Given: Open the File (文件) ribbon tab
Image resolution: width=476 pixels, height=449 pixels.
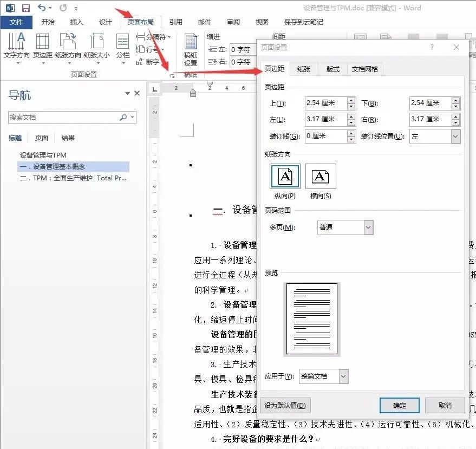Looking at the screenshot, I should [16, 22].
